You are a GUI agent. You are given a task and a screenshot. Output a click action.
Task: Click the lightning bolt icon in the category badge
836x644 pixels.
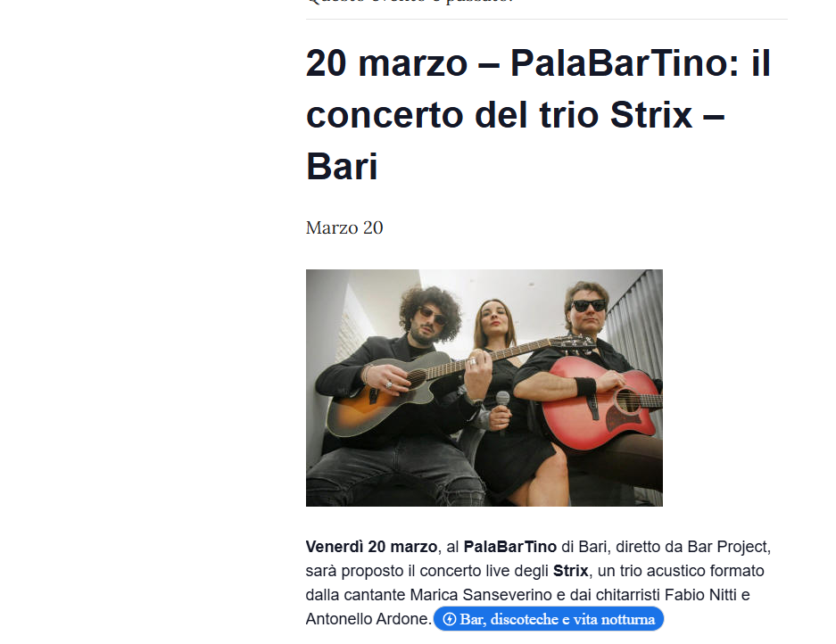coord(450,619)
